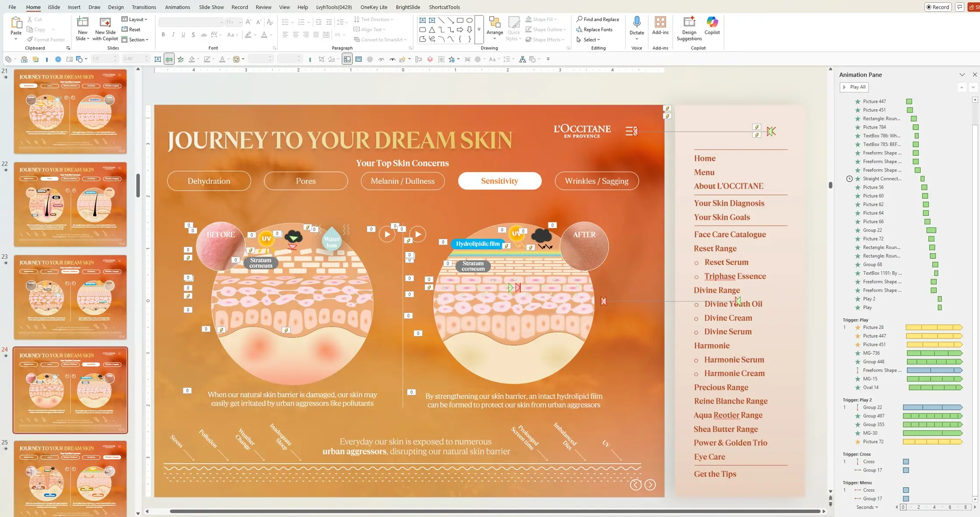Toggle highlighted selection pane button in quick toolbar
980x517 pixels.
click(347, 59)
